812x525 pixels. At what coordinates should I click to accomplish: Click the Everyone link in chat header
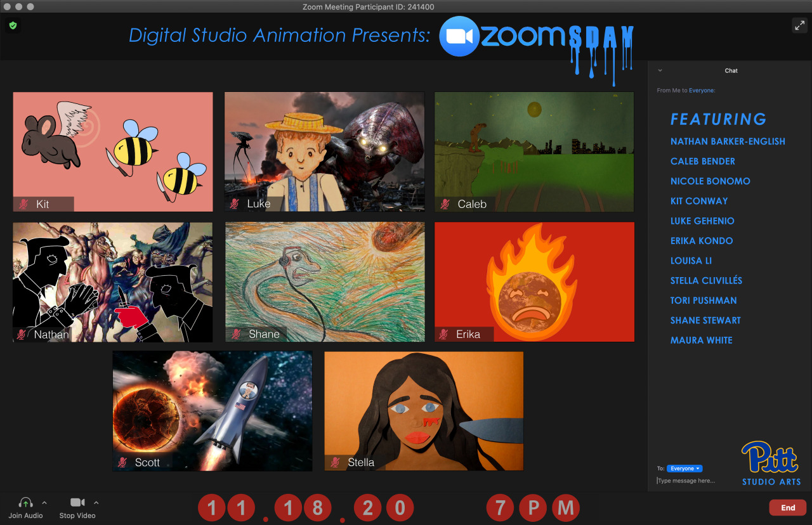pos(702,91)
